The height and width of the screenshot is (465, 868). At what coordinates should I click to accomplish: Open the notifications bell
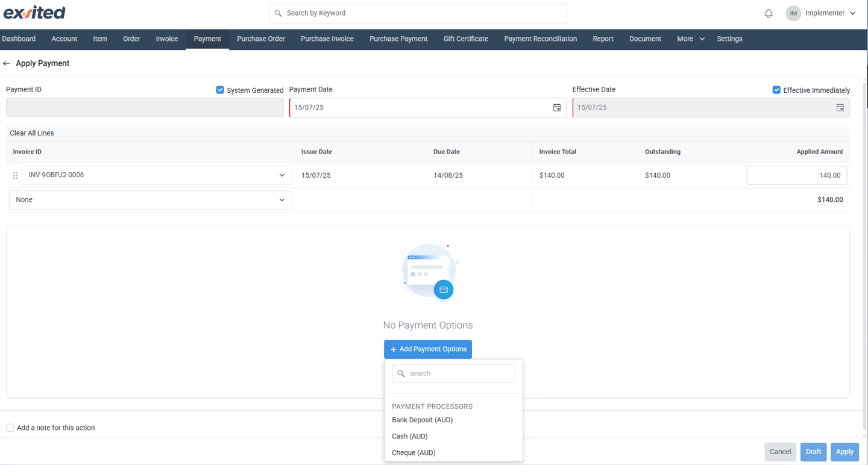click(769, 13)
